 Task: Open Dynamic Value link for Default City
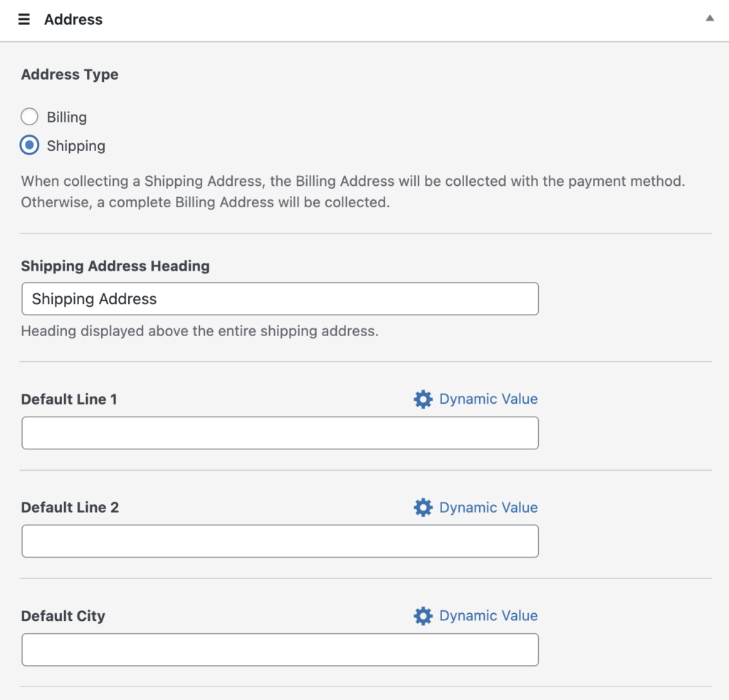[x=488, y=616]
